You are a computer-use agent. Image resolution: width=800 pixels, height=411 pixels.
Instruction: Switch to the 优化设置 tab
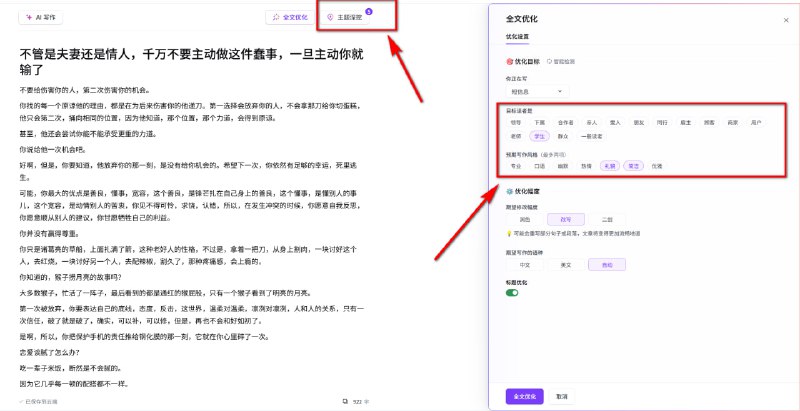click(x=517, y=37)
